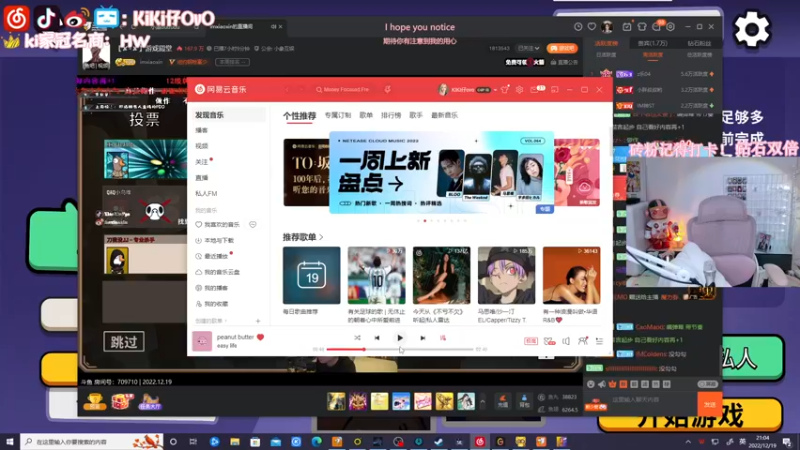Click the peanut butter album cover

[x=202, y=341]
